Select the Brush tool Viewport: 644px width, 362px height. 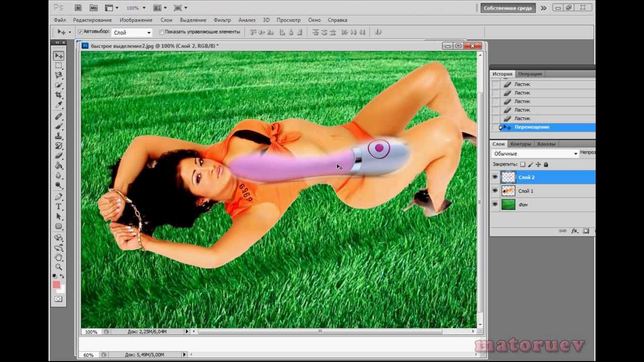pos(59,126)
